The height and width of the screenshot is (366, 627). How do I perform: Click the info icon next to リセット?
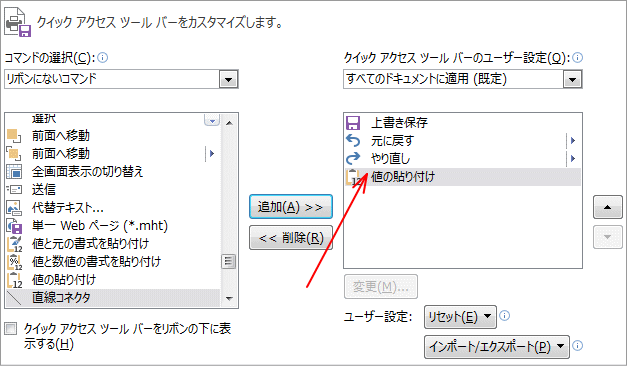pyautogui.click(x=505, y=316)
